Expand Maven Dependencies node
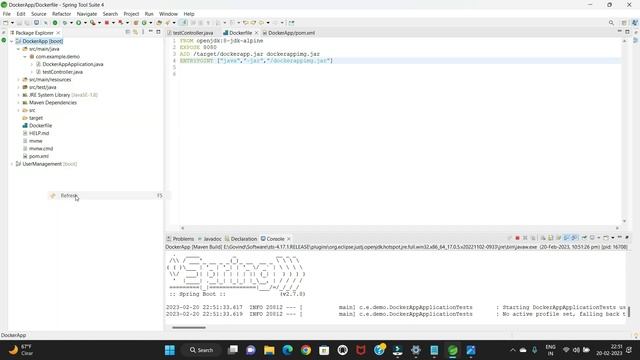 [18, 103]
